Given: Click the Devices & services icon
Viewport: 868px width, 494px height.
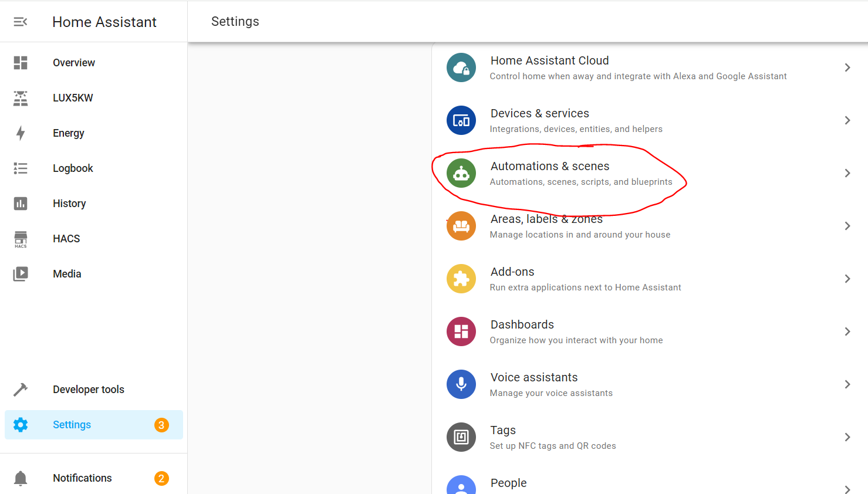Looking at the screenshot, I should click(461, 120).
